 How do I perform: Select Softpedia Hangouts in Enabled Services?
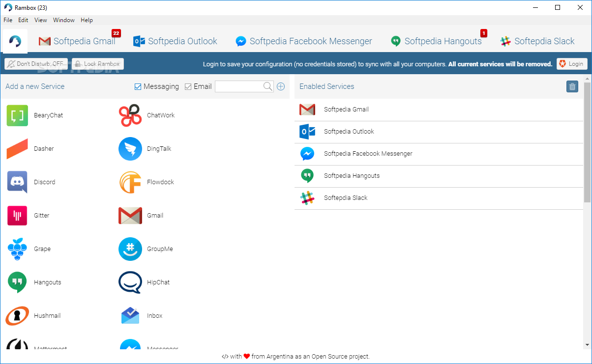[439, 176]
